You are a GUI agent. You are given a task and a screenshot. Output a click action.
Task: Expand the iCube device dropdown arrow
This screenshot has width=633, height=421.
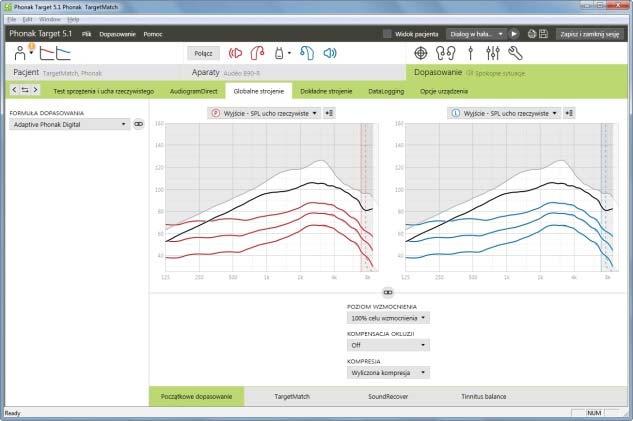click(289, 53)
